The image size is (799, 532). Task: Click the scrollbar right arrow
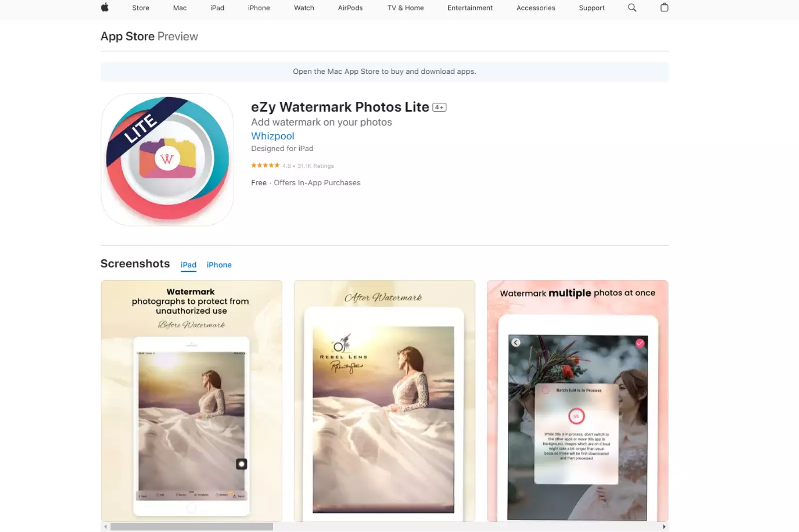tap(664, 527)
